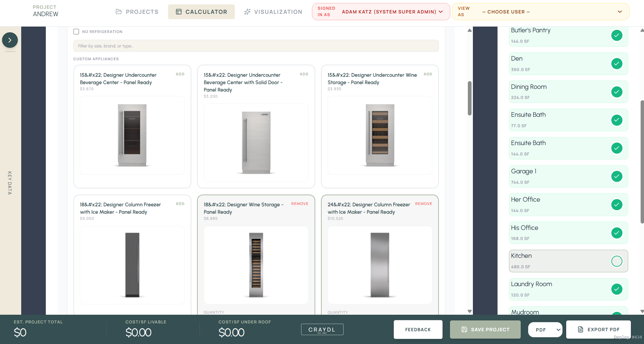Open the PDF export format dropdown
Screen dimensions: 644x344
click(x=545, y=330)
